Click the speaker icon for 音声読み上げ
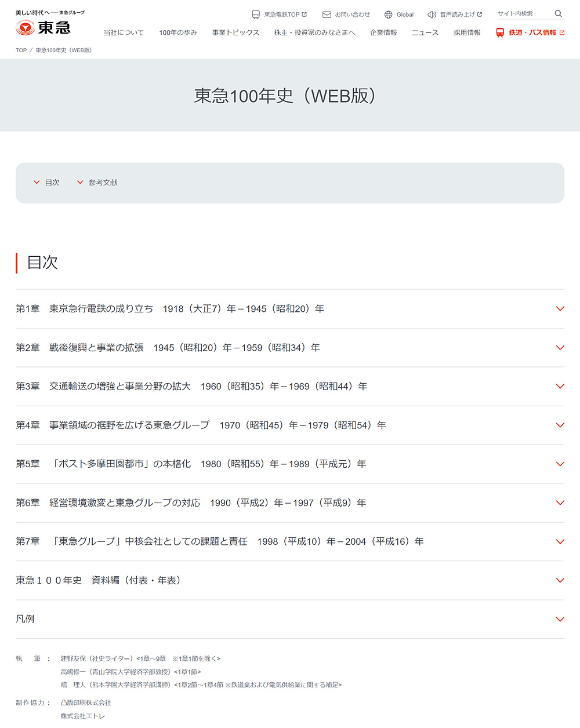Screen dimensions: 580x728 point(432,14)
